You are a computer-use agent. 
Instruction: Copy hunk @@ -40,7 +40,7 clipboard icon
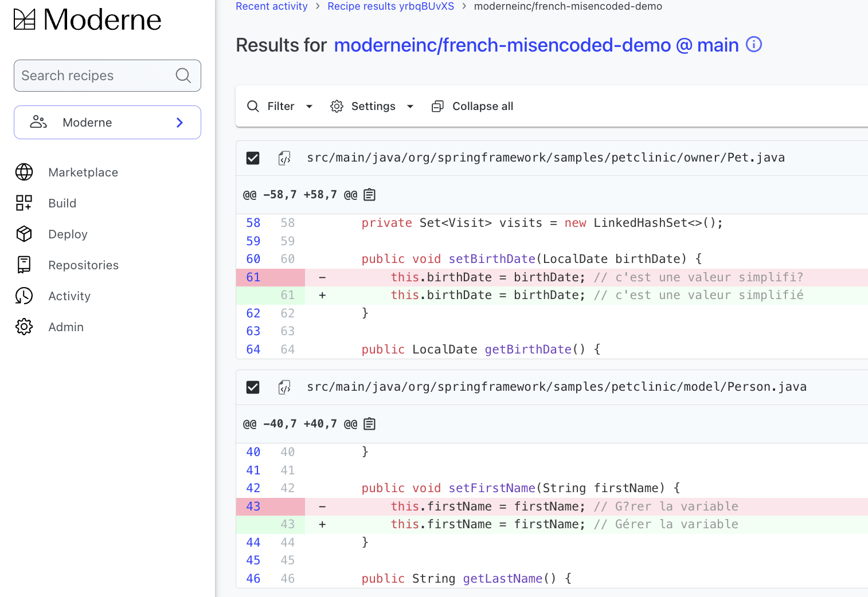pos(370,424)
